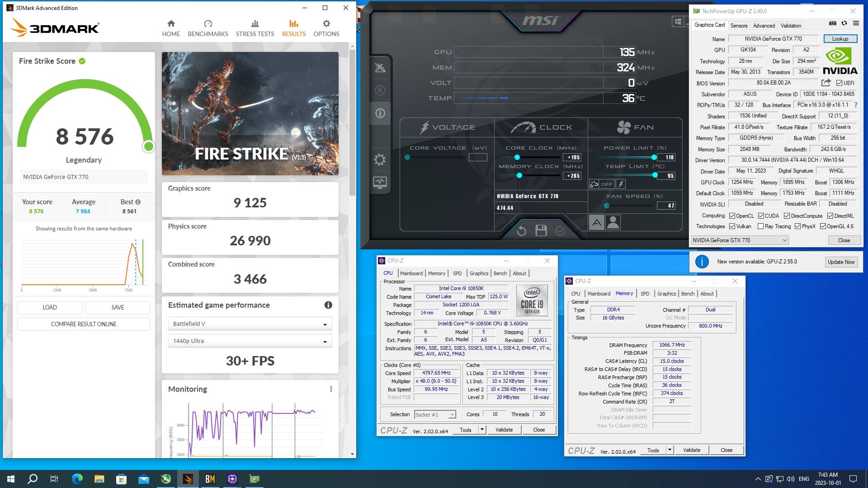Open Windows Start menu
This screenshot has width=868, height=488.
11,479
